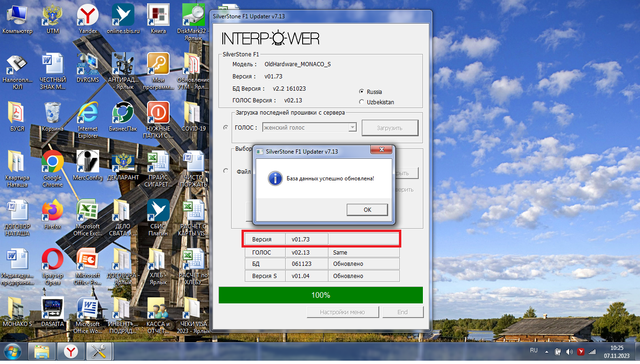Select the Russia radio button
This screenshot has height=364, width=640.
tap(361, 92)
